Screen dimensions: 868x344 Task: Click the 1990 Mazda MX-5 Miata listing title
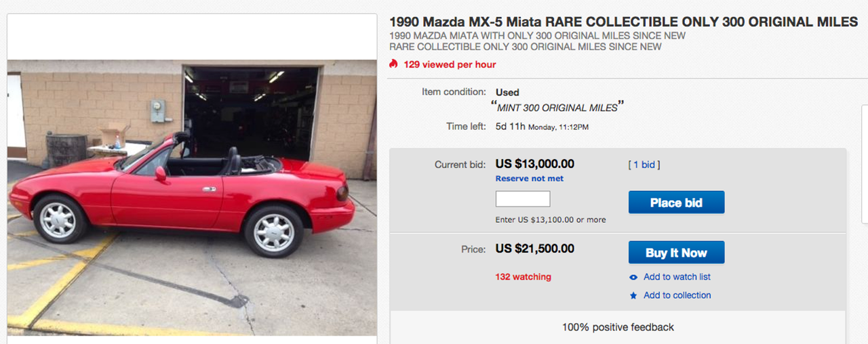pyautogui.click(x=623, y=22)
